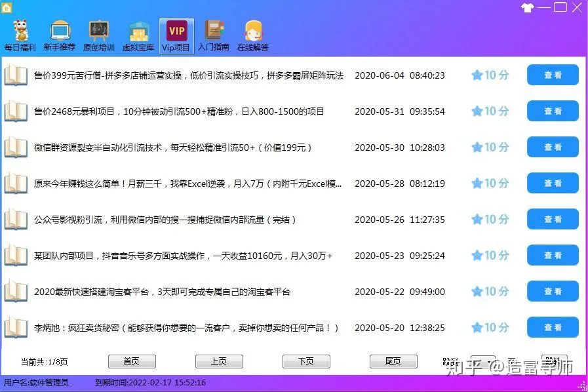Click the book icon beside 某团队内部项目

point(16,256)
